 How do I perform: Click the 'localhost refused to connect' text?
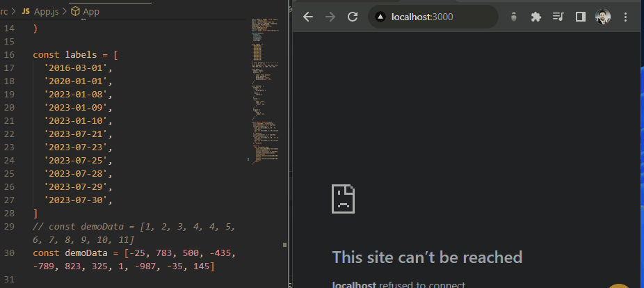tap(399, 285)
